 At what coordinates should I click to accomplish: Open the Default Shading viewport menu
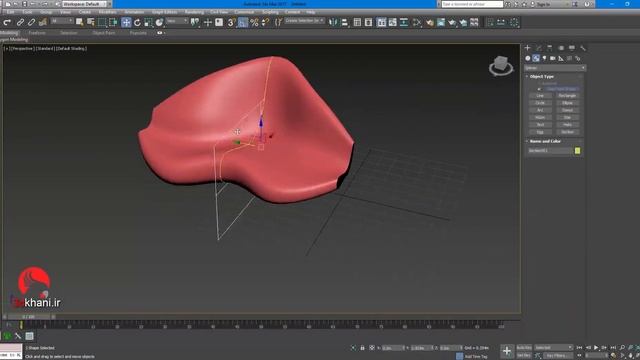coord(71,49)
